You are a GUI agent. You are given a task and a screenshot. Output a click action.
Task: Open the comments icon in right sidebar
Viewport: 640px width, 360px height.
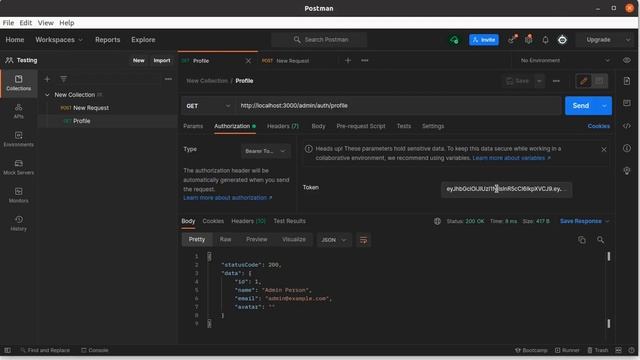click(627, 103)
